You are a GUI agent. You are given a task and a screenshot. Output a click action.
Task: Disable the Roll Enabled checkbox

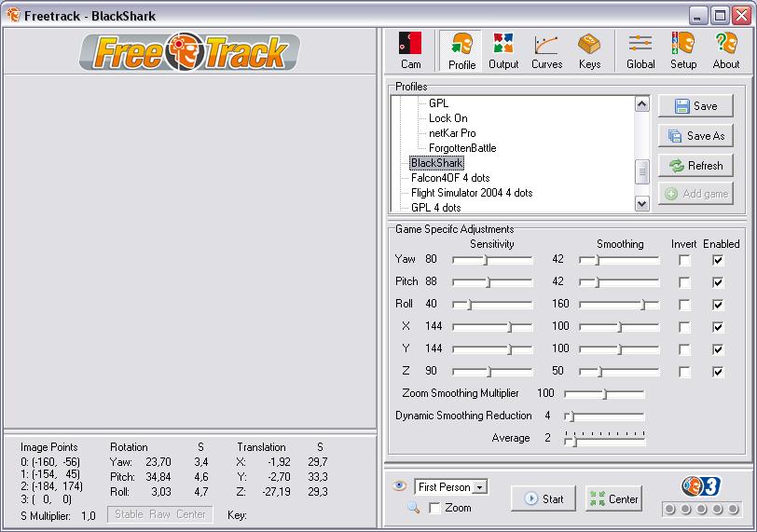718,305
